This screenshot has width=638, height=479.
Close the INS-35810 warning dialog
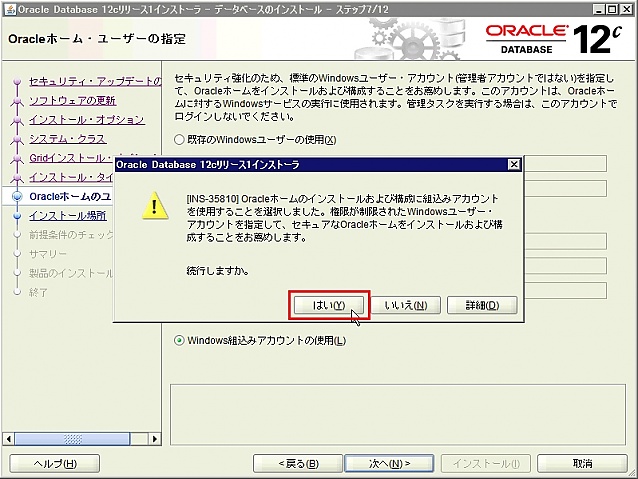click(x=514, y=164)
